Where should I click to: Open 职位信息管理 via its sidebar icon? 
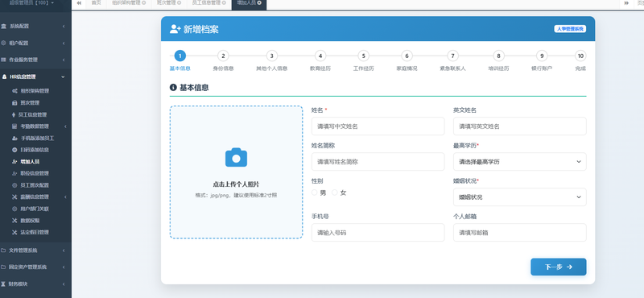coord(14,173)
